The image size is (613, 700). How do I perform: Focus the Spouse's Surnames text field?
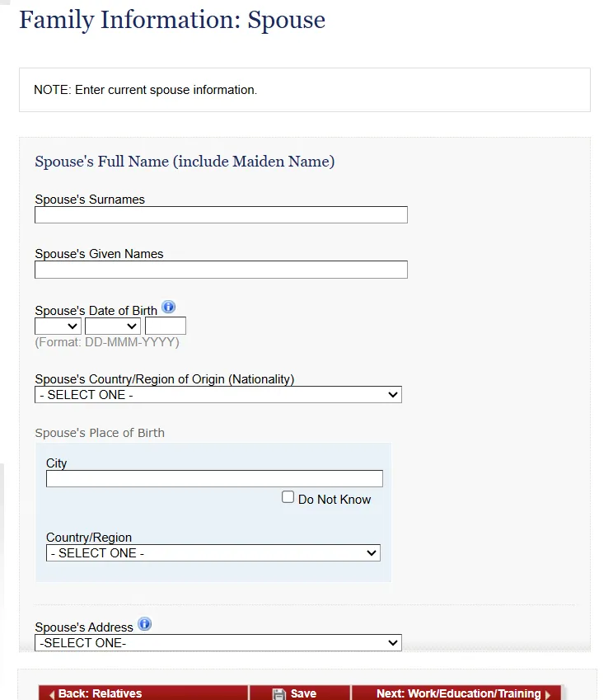221,215
